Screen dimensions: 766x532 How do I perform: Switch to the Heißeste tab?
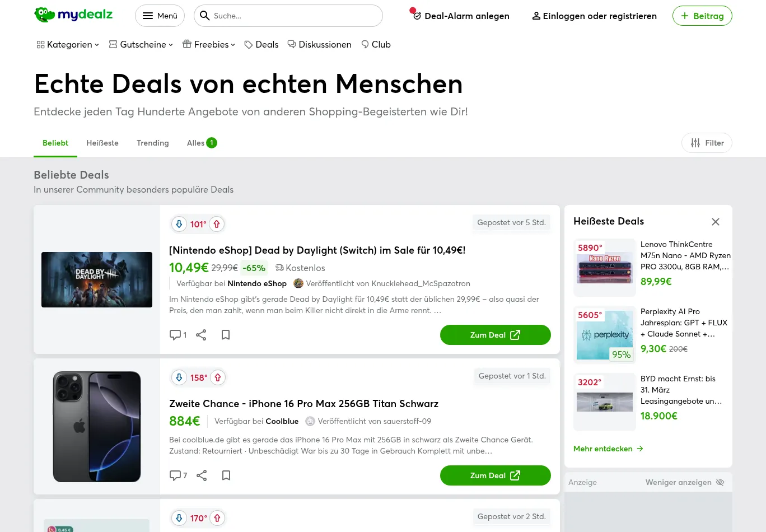[102, 143]
